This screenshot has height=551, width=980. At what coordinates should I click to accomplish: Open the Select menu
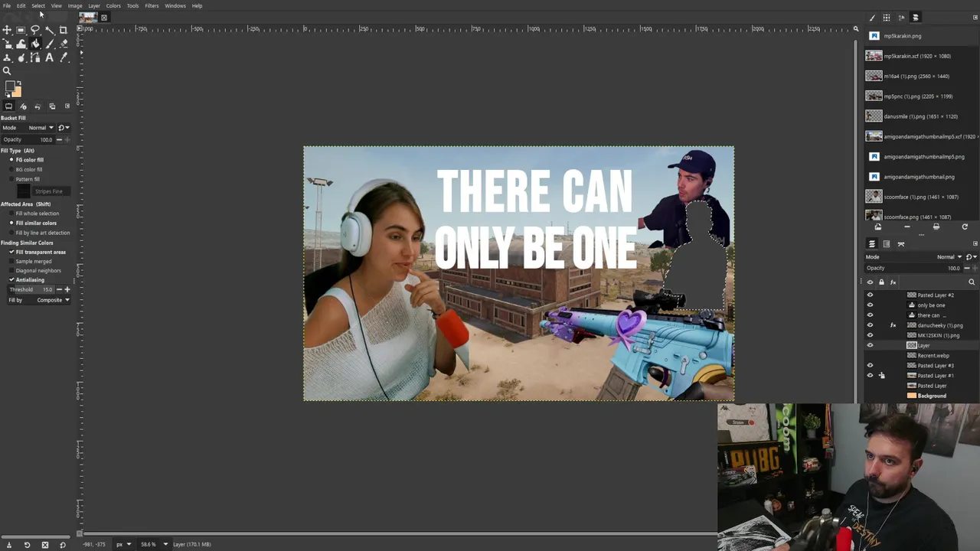38,6
